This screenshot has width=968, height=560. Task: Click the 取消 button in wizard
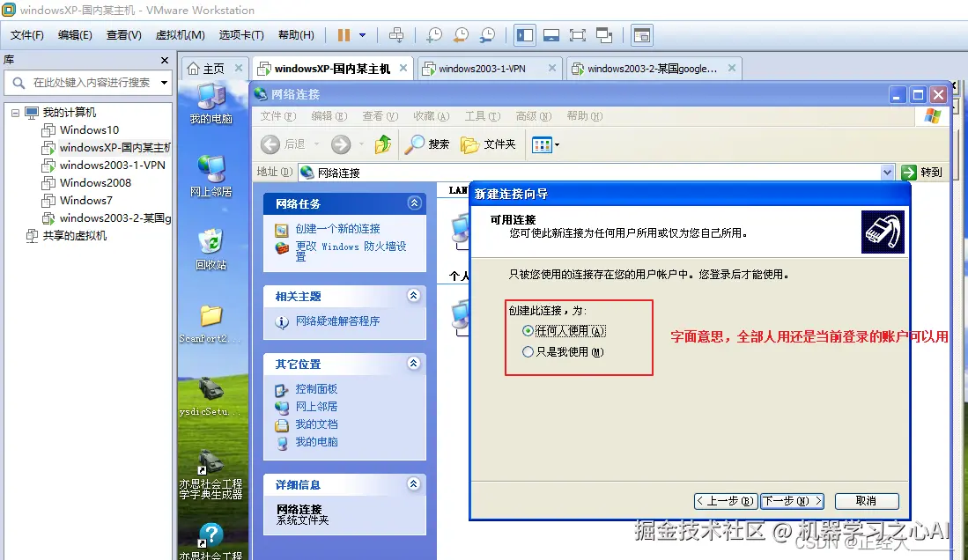point(867,501)
